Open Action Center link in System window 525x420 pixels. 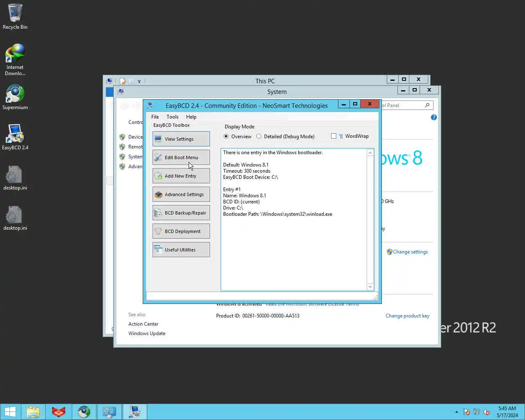click(x=143, y=324)
